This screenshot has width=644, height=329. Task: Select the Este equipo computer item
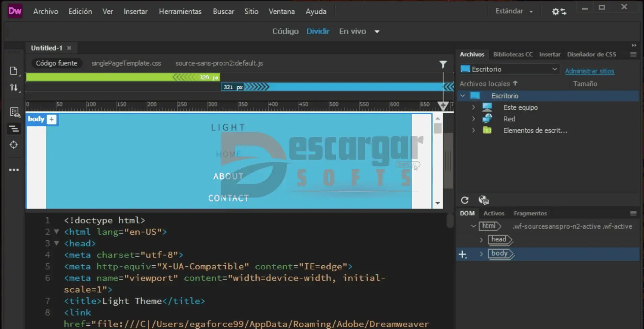pos(520,108)
